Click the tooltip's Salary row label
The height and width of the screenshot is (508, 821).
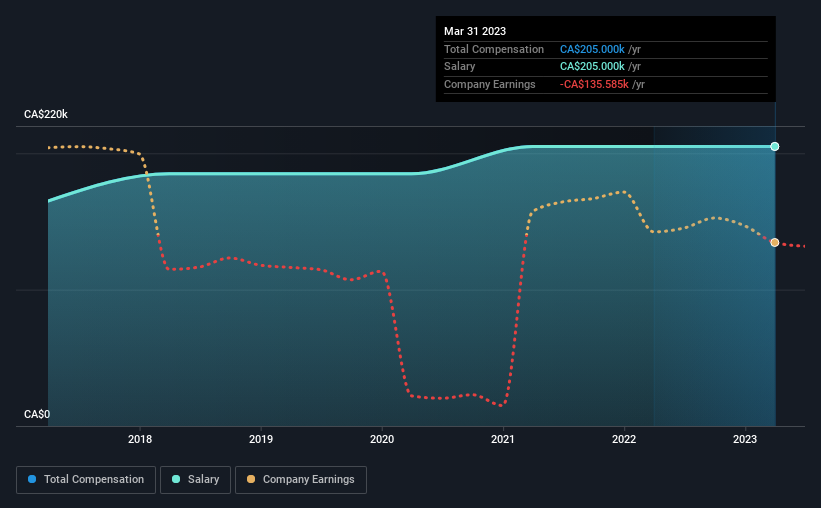point(459,67)
